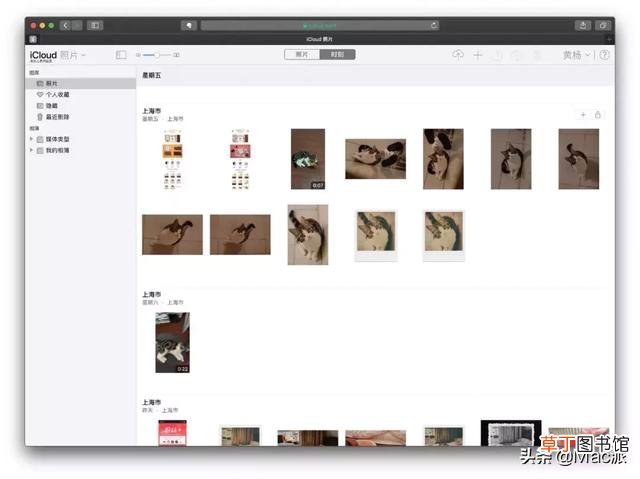Image resolution: width=640 pixels, height=479 pixels.
Task: Click the 昨天 · 上海市 moment subtitle
Action: tap(160, 410)
